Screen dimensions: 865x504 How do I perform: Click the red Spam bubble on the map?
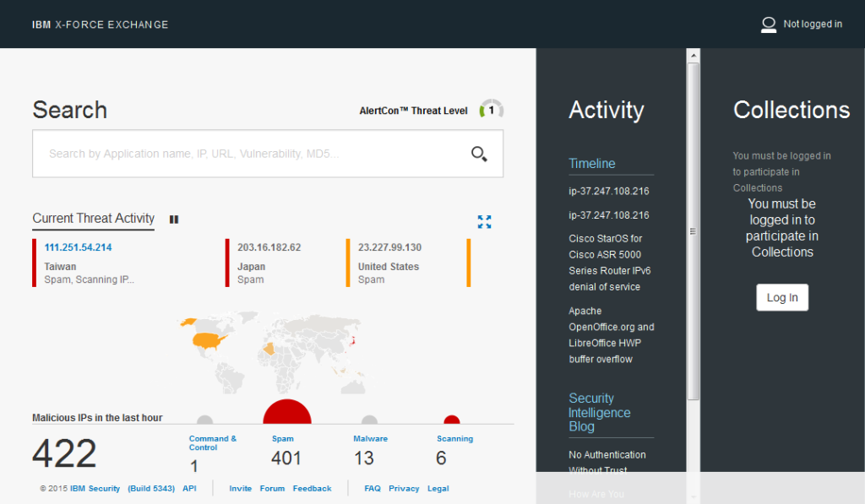286,412
